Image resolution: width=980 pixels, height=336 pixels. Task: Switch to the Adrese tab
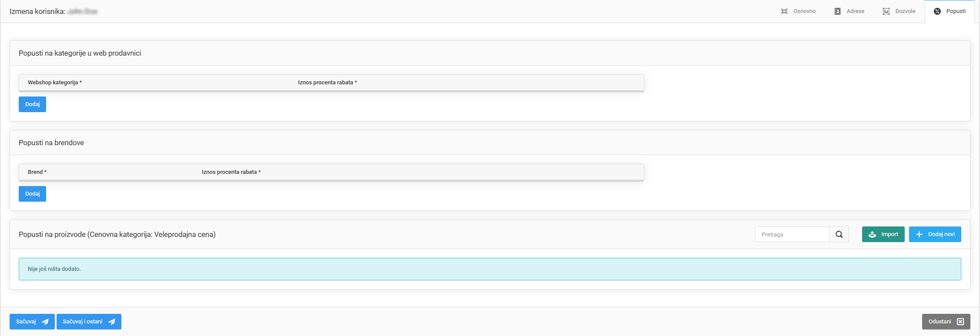(849, 11)
